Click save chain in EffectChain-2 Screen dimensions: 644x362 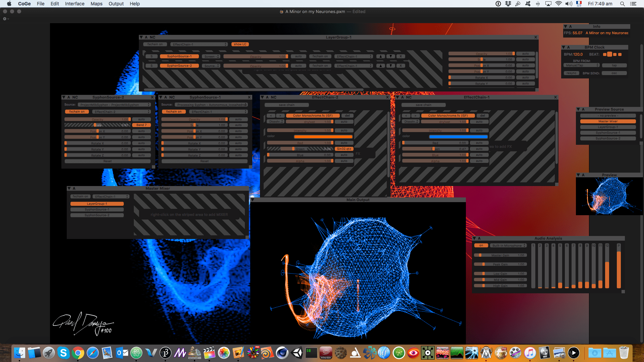(286, 105)
